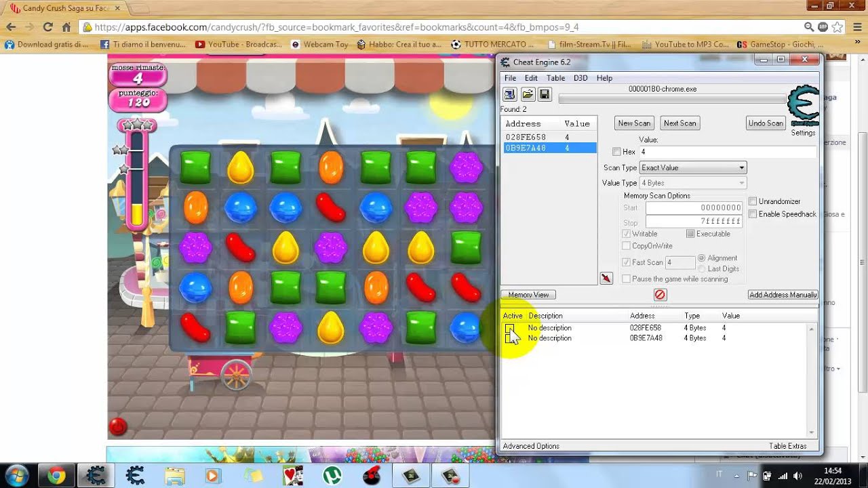Image resolution: width=868 pixels, height=488 pixels.
Task: Open Cheat Engine Settings logo
Action: coord(804,105)
